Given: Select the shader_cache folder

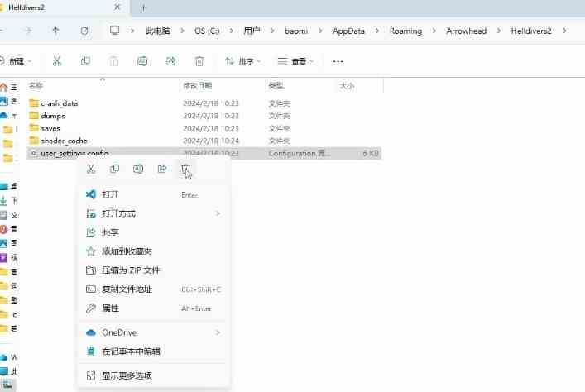Looking at the screenshot, I should 204,141.
